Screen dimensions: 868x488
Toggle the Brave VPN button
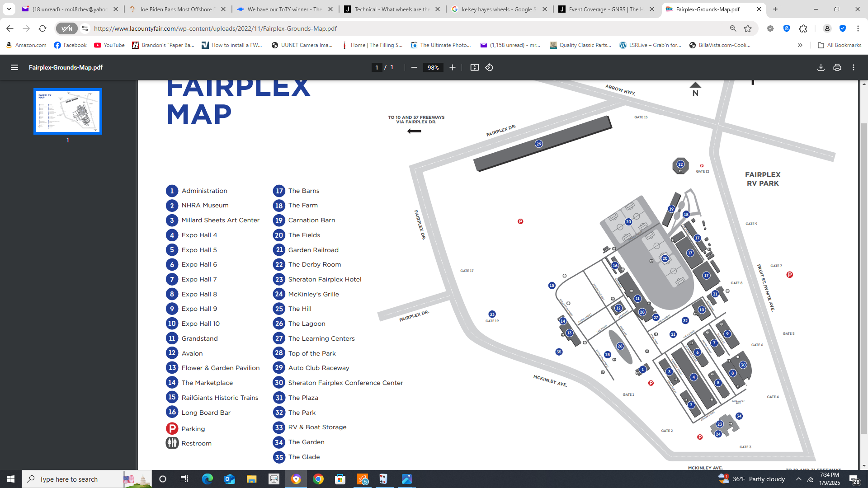[x=67, y=28]
